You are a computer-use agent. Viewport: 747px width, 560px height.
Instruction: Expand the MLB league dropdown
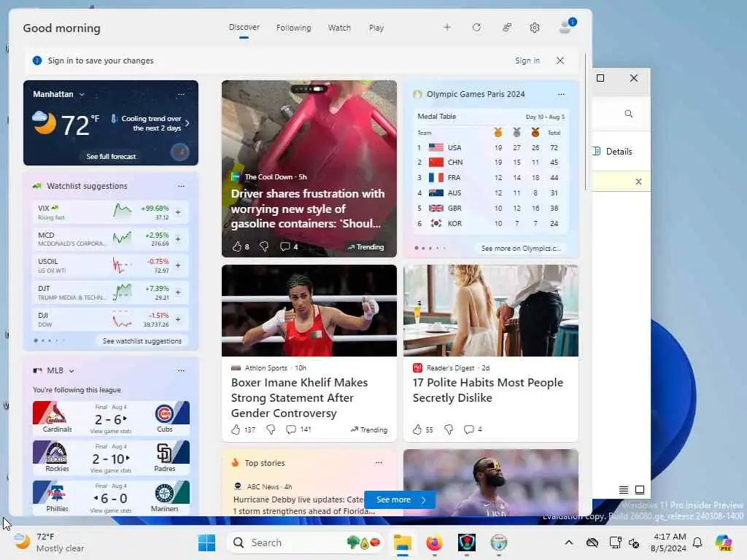71,370
